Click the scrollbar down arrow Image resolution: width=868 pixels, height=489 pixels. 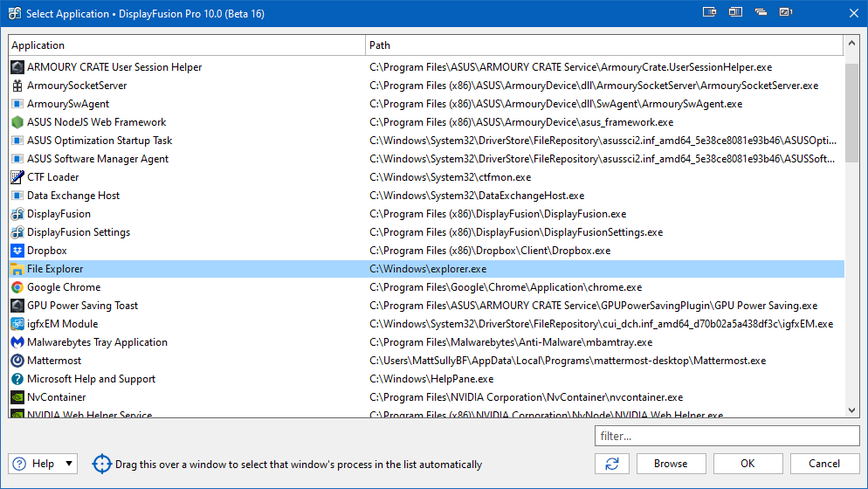tap(852, 410)
